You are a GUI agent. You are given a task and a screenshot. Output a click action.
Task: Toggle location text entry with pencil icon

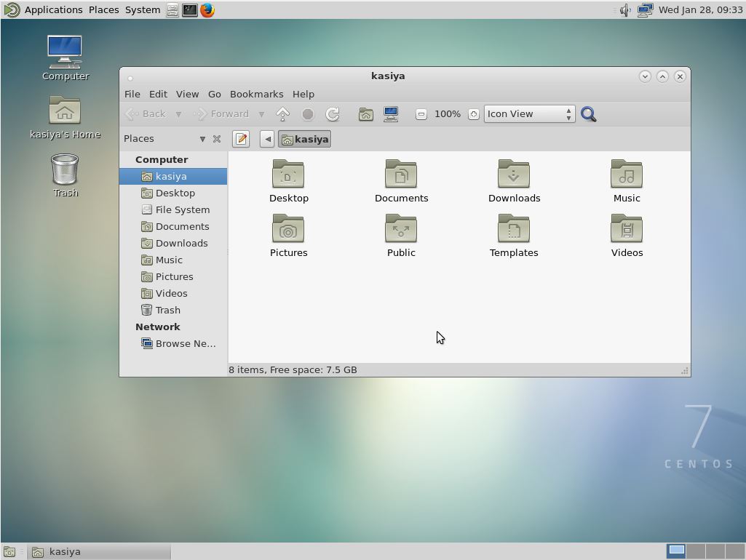[241, 138]
